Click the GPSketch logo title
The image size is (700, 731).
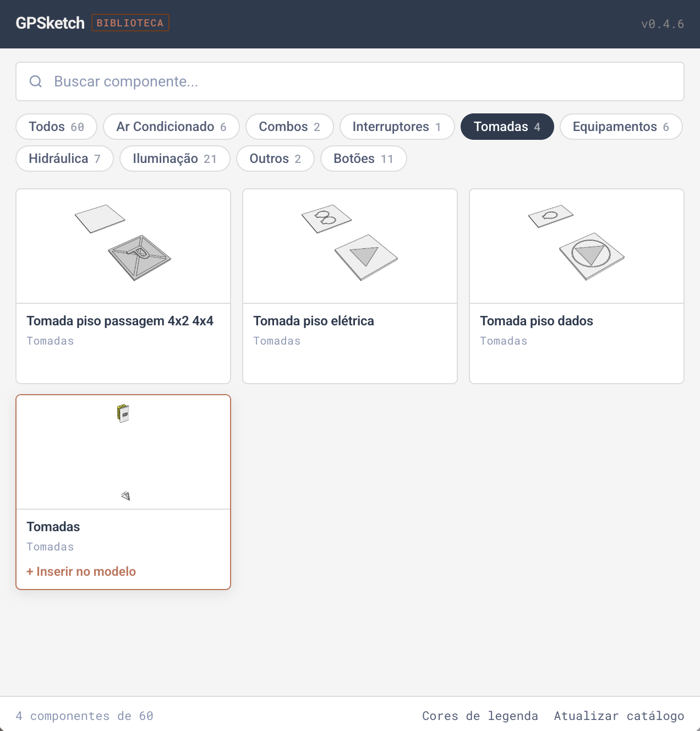tap(50, 23)
